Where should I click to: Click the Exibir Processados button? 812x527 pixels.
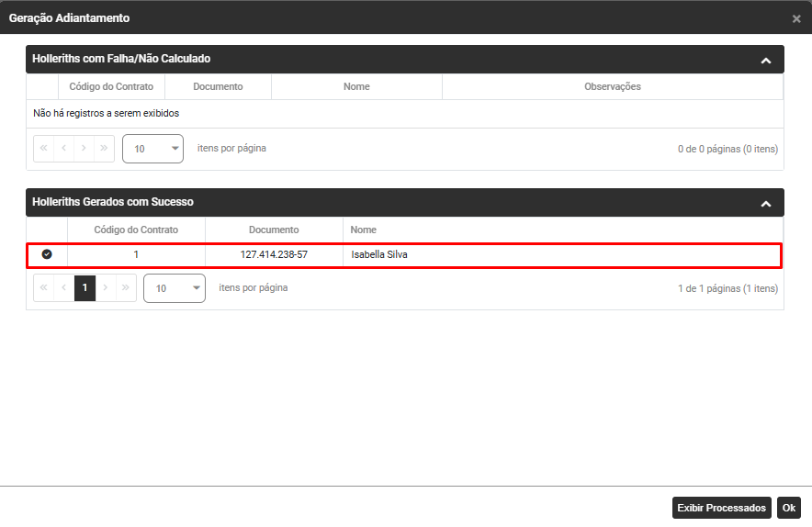pyautogui.click(x=721, y=508)
